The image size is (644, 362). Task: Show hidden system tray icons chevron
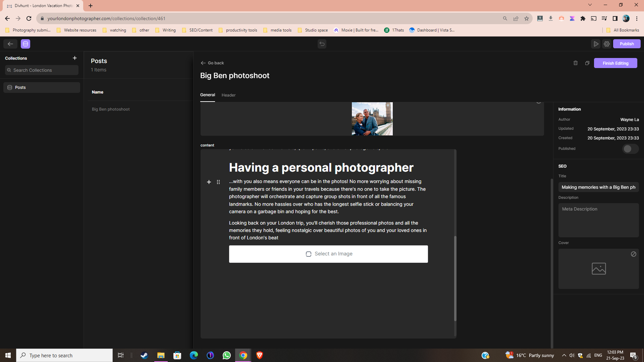(x=564, y=355)
